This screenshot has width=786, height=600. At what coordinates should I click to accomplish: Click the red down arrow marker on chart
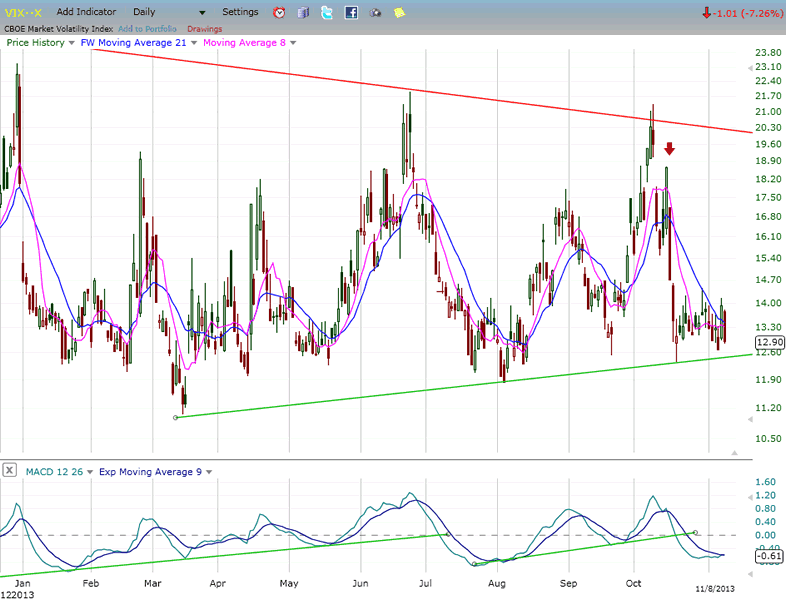coord(669,149)
